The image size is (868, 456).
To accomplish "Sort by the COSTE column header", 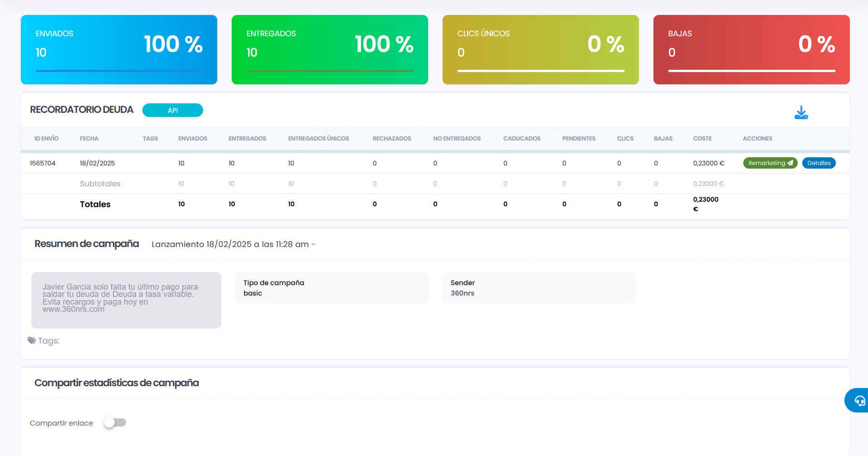I will pos(702,139).
